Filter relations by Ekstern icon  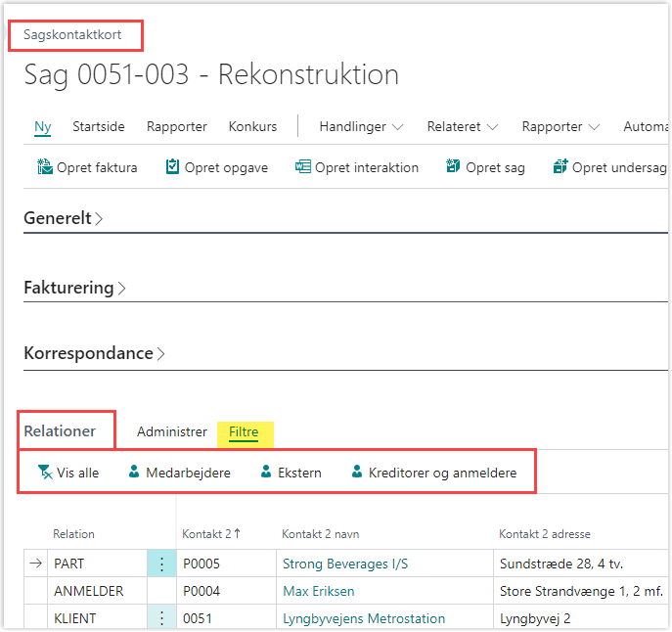[x=266, y=473]
